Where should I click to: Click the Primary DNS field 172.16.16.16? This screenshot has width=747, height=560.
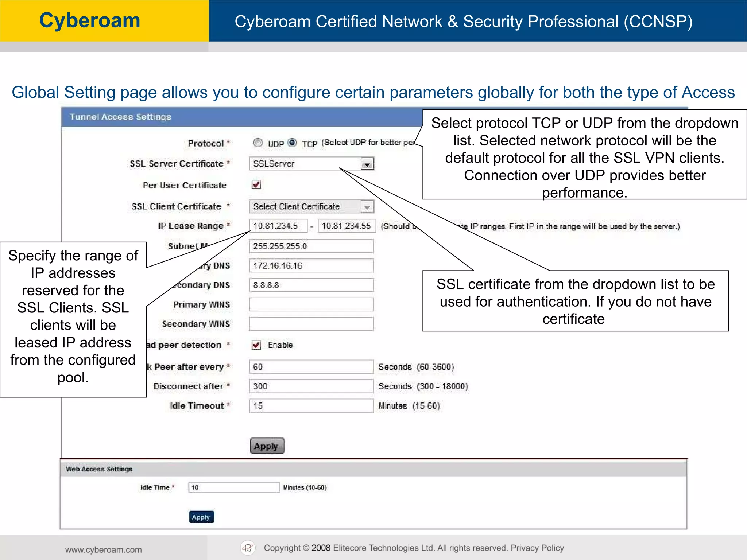pyautogui.click(x=311, y=266)
